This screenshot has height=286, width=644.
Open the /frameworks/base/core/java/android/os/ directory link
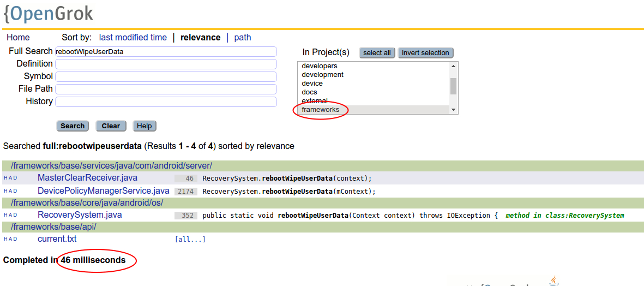pyautogui.click(x=87, y=202)
